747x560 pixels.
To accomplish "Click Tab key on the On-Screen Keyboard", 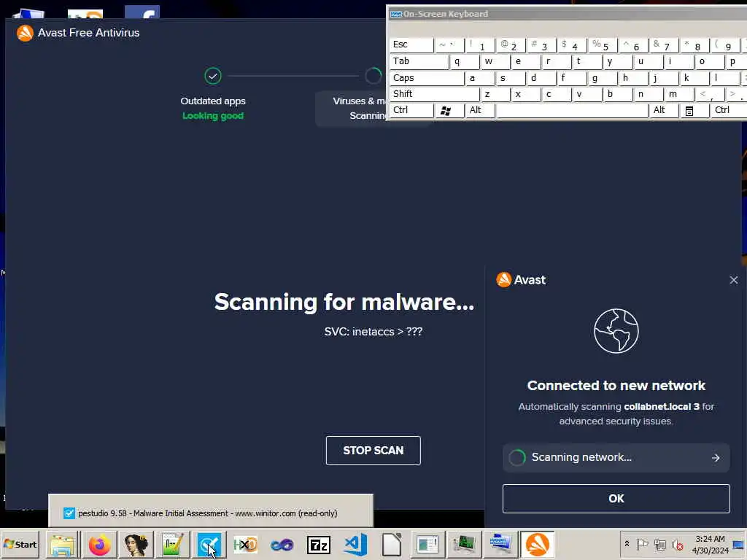I will tap(419, 61).
